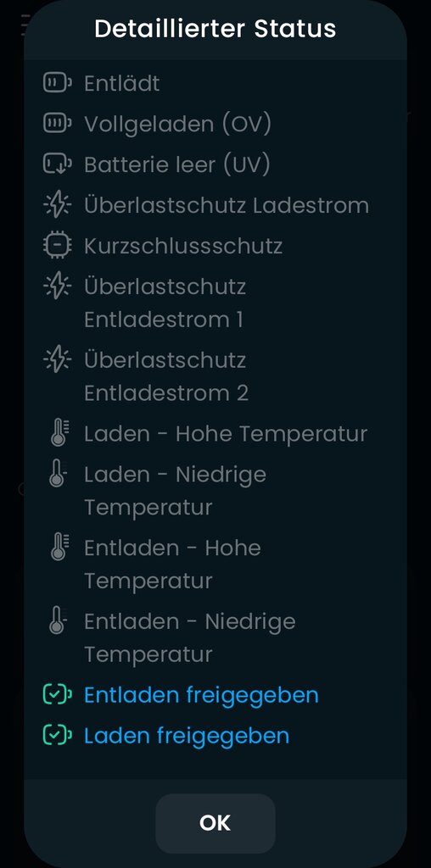Viewport: 431px width, 868px height.
Task: Click the green Entladen freigegeben check icon
Action: (x=58, y=695)
